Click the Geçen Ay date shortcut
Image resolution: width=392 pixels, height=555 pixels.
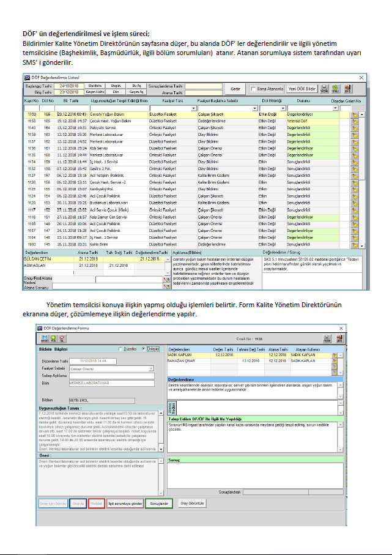click(136, 92)
